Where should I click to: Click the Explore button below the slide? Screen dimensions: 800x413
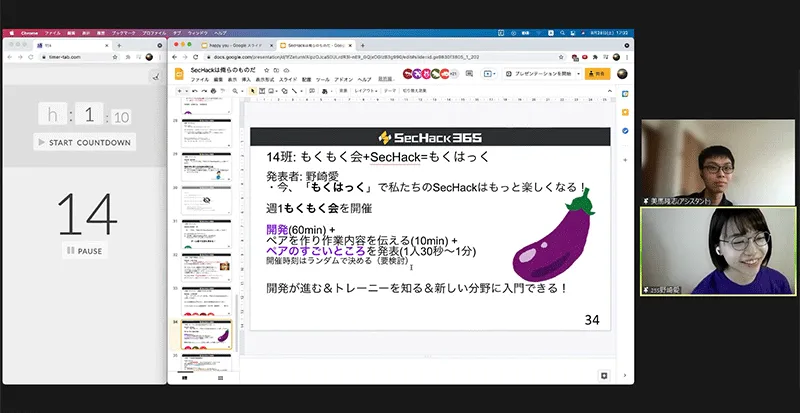(604, 375)
